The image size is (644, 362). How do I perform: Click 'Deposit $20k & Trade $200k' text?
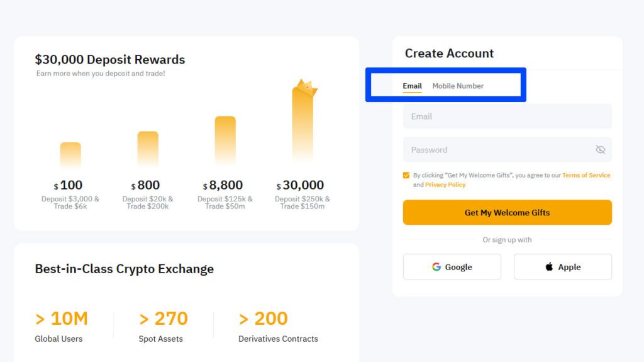(147, 202)
